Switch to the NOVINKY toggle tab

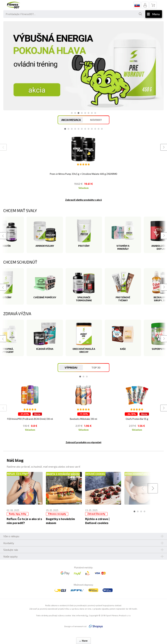[96, 120]
